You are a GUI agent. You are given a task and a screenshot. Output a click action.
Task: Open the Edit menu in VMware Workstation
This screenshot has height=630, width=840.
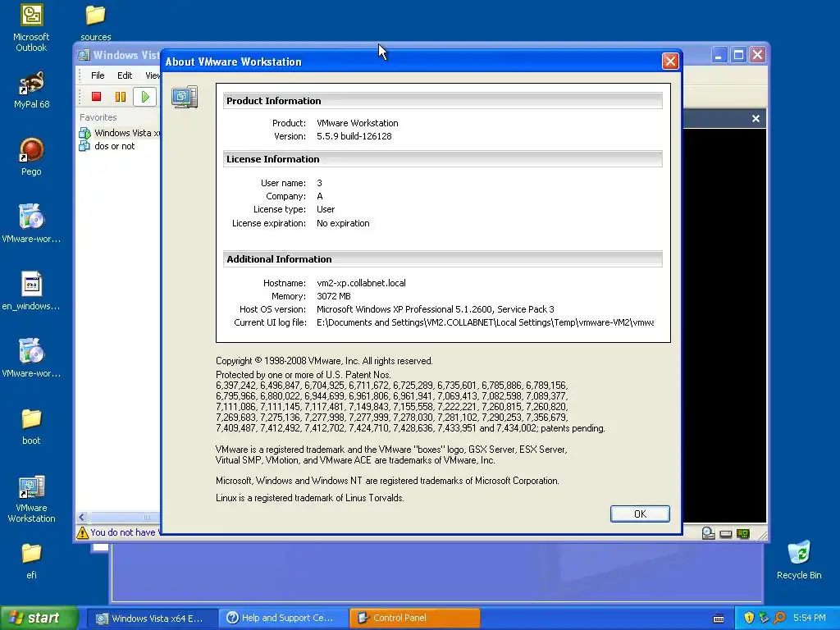point(125,75)
